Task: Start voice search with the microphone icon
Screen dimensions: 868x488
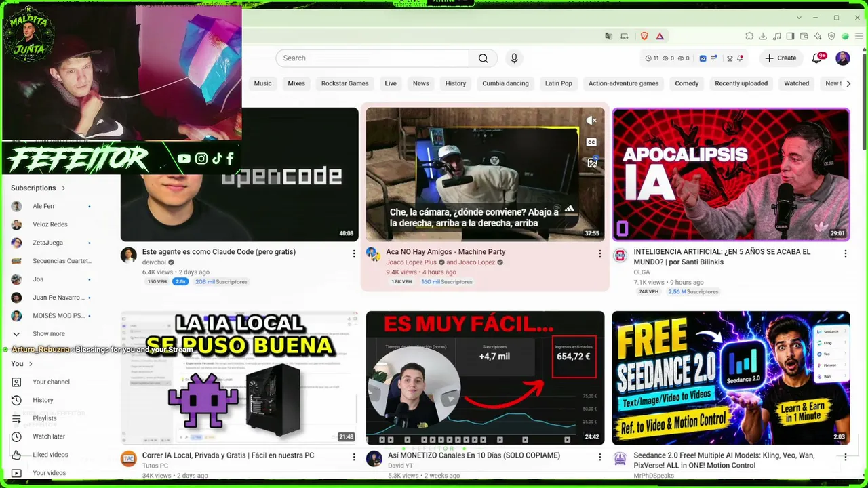Action: (514, 58)
